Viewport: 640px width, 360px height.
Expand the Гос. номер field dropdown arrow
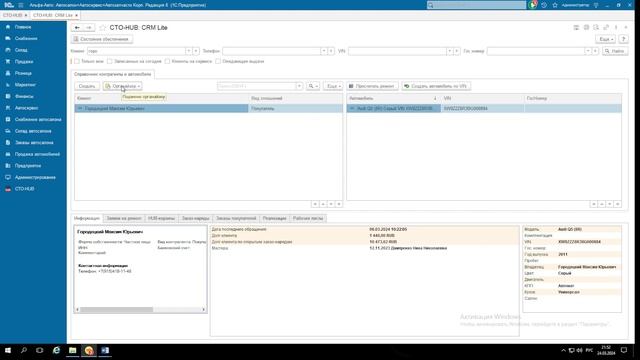click(588, 51)
